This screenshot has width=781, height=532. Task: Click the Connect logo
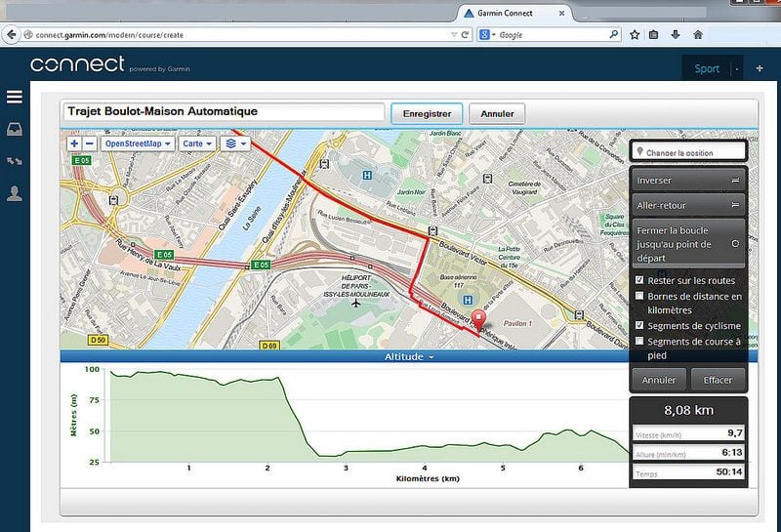(78, 64)
